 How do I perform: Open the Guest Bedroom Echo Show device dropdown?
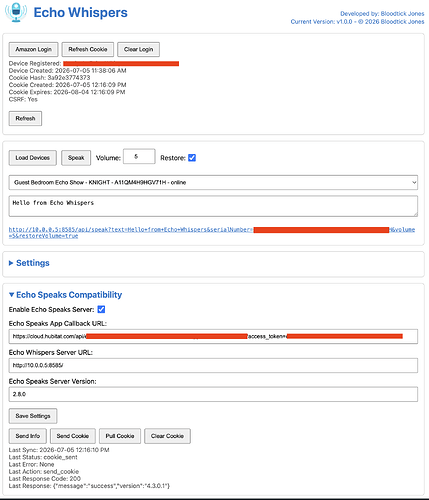coord(213,182)
